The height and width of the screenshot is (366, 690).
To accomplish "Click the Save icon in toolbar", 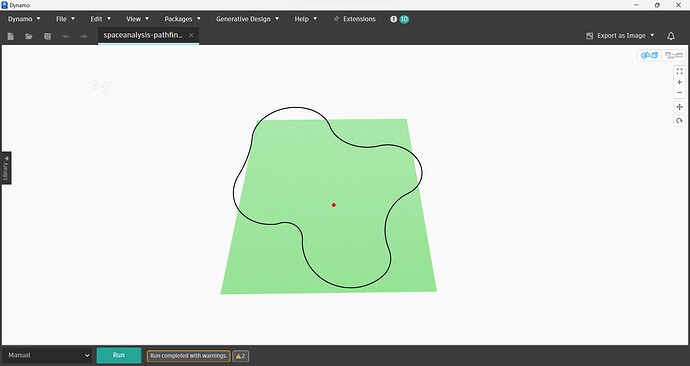I will click(48, 36).
